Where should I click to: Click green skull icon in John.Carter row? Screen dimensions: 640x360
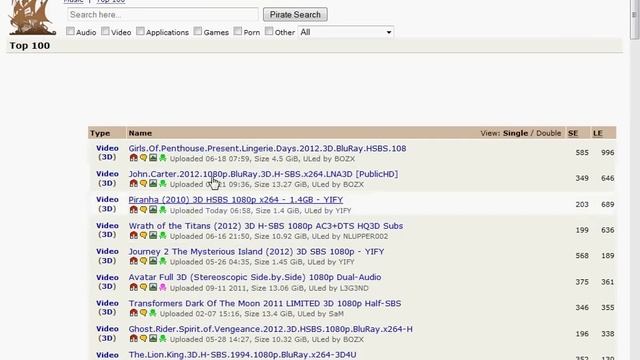[x=163, y=184]
